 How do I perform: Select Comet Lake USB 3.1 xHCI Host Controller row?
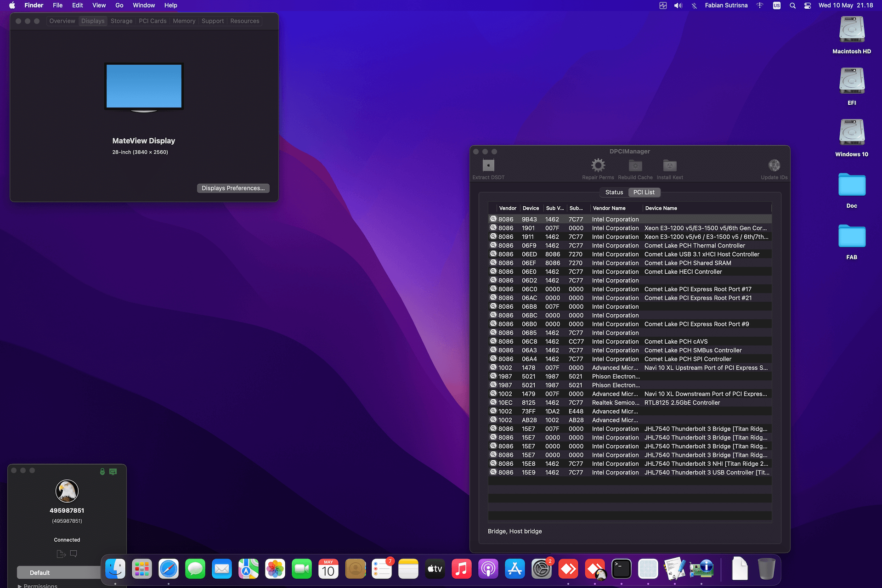click(x=630, y=254)
